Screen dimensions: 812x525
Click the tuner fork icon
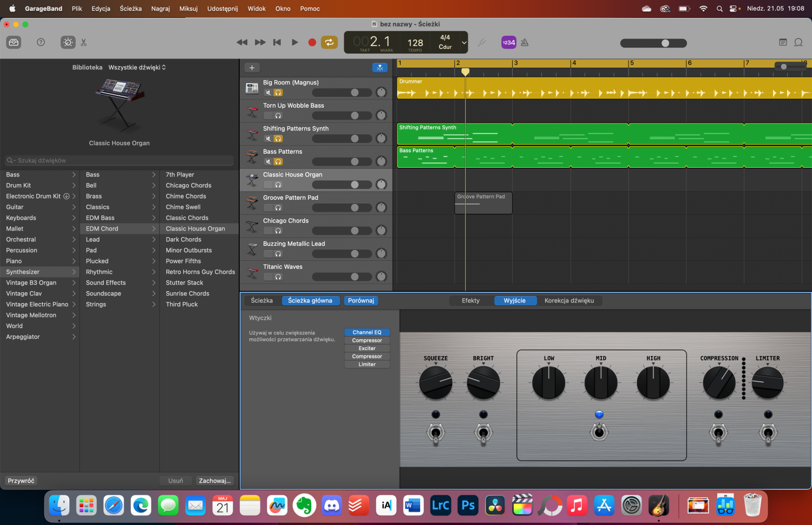(x=481, y=42)
